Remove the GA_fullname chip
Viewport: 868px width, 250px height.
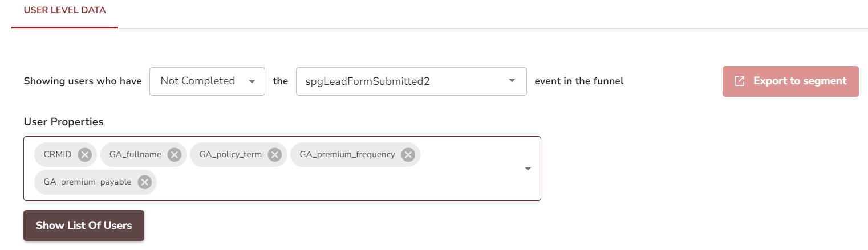point(175,155)
